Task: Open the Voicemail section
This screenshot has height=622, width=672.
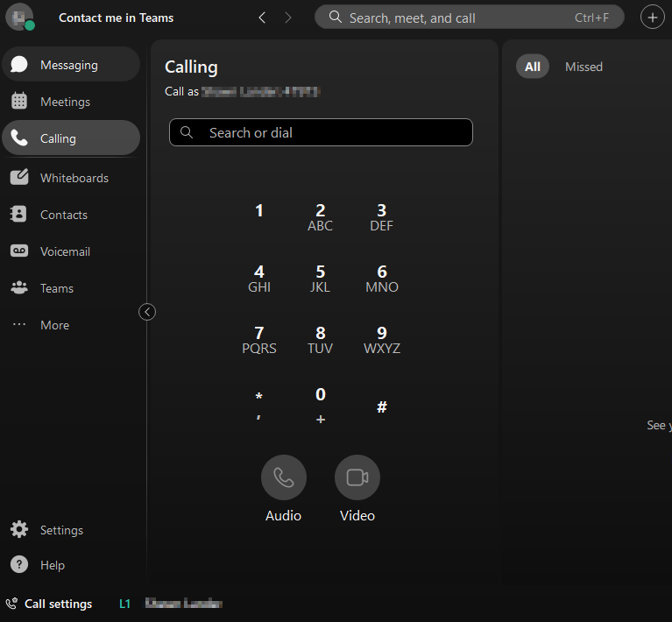Action: 65,251
